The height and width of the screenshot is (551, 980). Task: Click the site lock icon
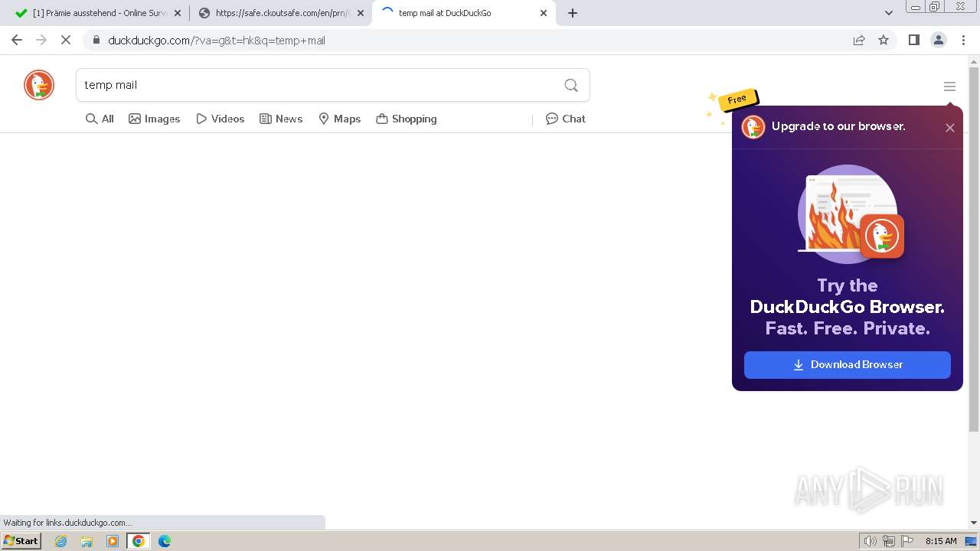[96, 41]
